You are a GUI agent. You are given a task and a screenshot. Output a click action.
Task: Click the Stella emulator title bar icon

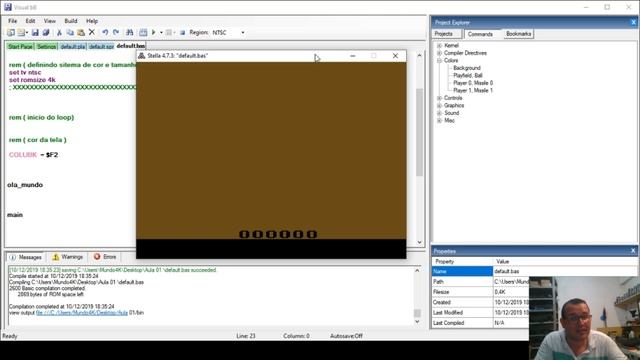coord(142,56)
